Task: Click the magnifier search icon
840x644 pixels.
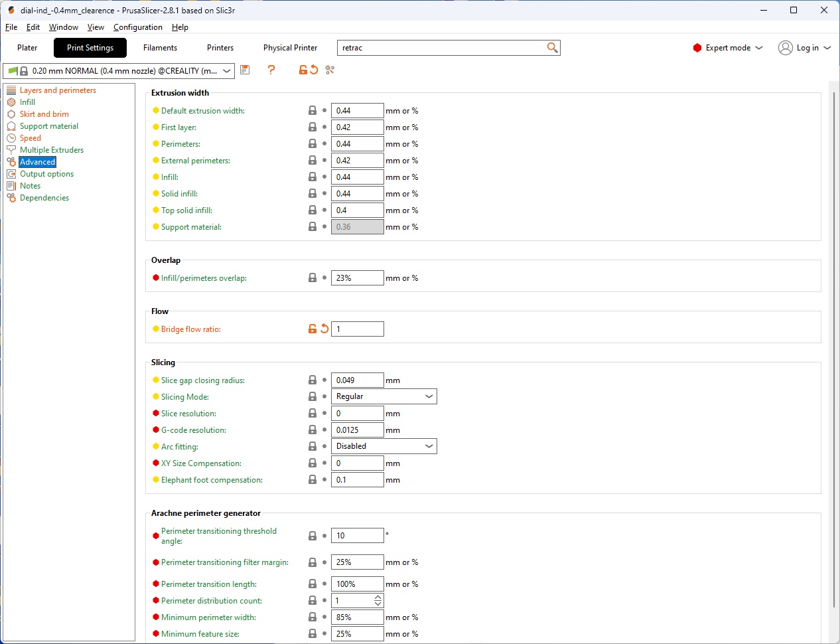Action: pyautogui.click(x=552, y=48)
